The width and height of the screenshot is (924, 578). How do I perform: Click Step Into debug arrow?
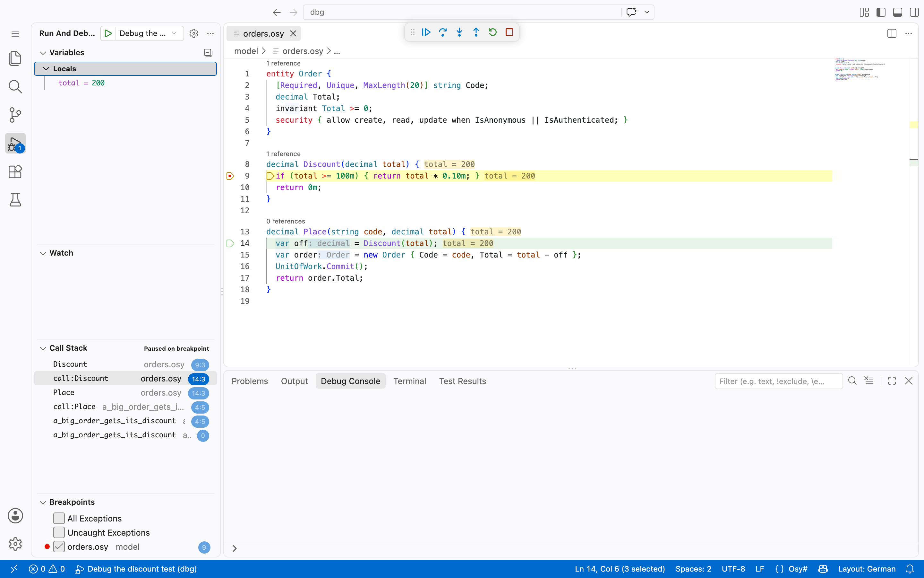pyautogui.click(x=459, y=32)
